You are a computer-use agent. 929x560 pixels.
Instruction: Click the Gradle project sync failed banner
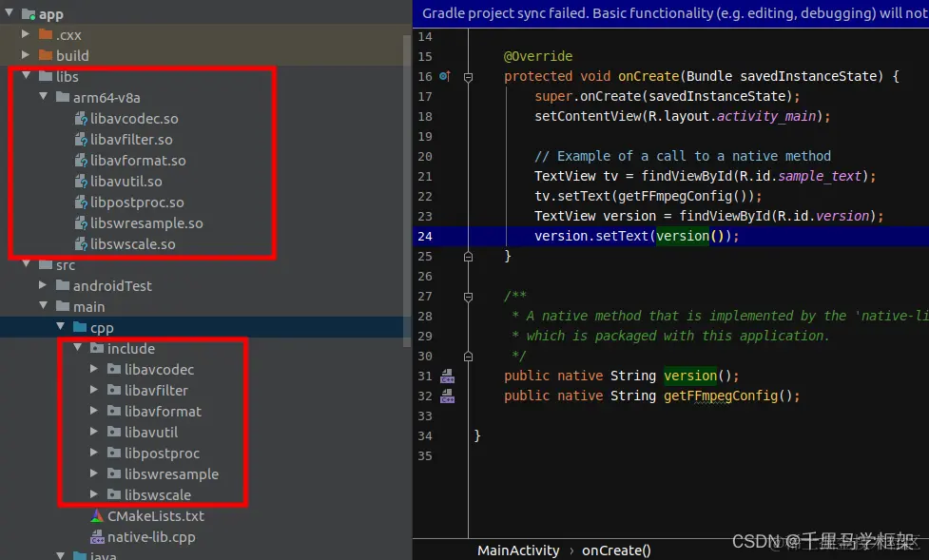click(670, 13)
